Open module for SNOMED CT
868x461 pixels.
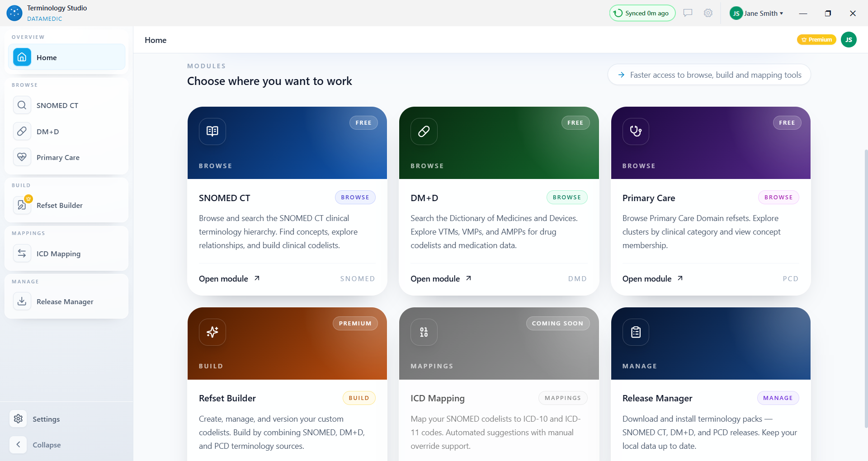pos(229,279)
